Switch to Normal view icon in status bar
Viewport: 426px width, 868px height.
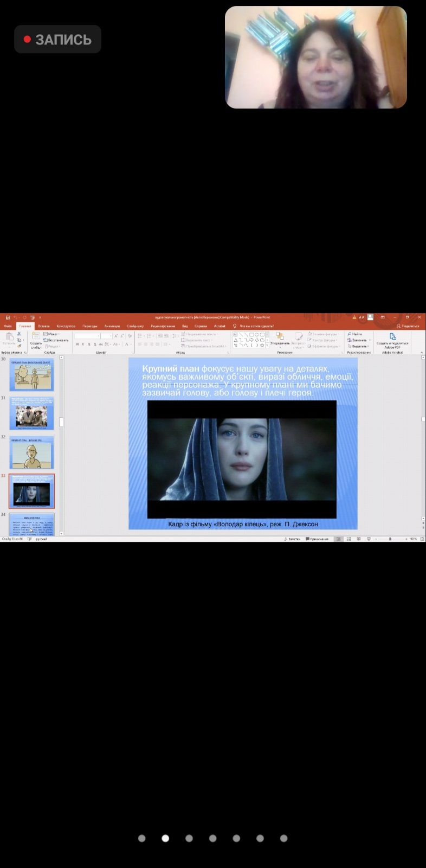click(x=338, y=539)
